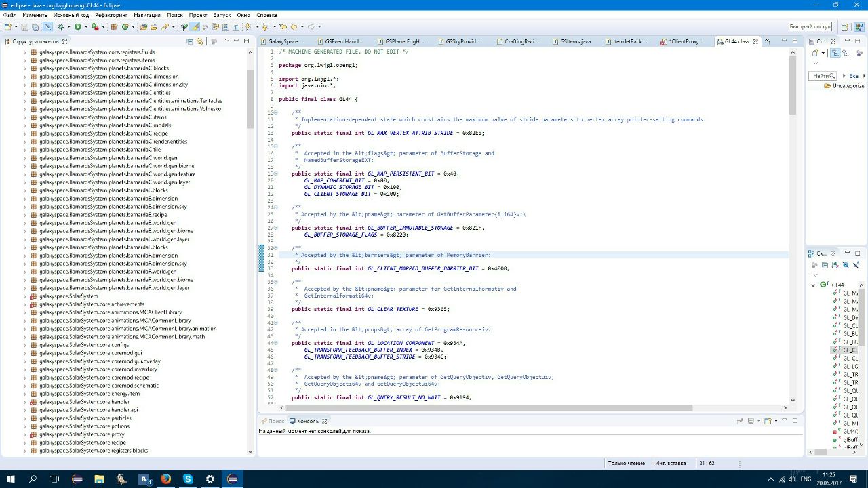868x488 pixels.
Task: Expand galaxyspace.SolarSystem.core.configs package
Action: coord(24,345)
